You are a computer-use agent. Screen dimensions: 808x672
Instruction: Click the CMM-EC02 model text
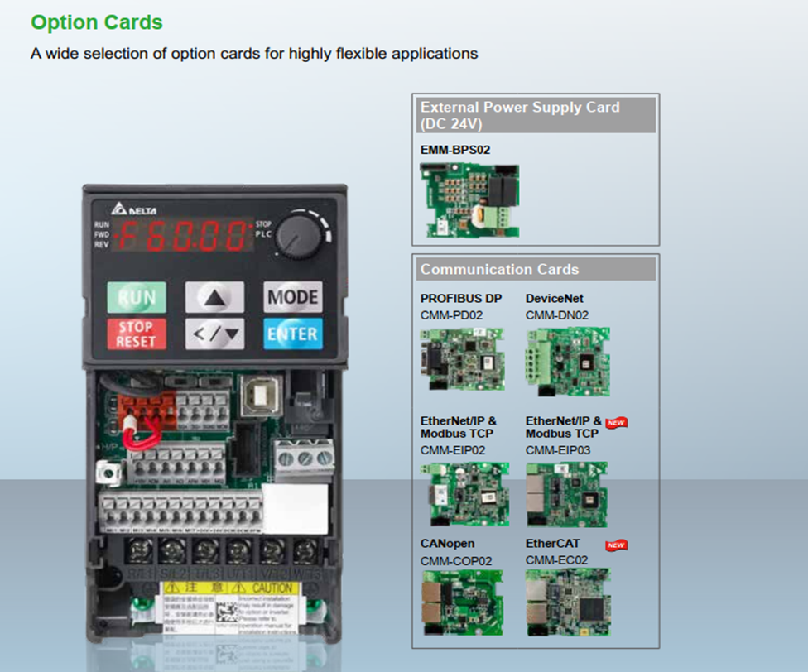[556, 559]
